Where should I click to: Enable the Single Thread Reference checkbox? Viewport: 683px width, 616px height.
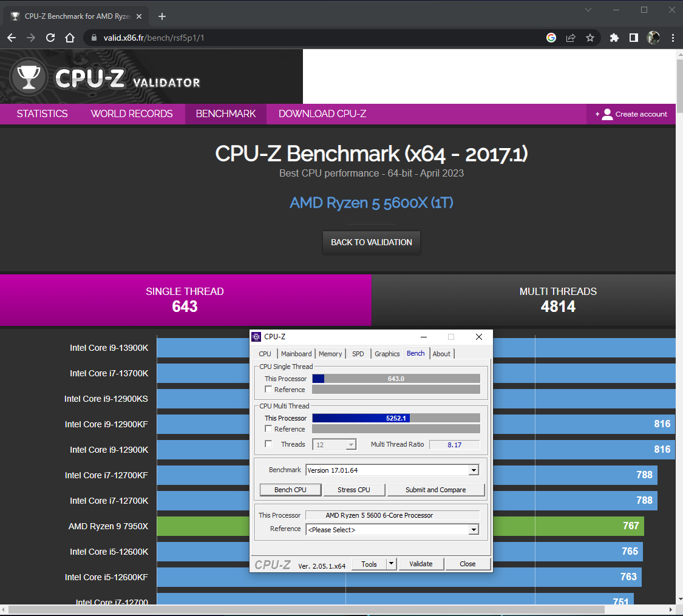click(x=268, y=389)
